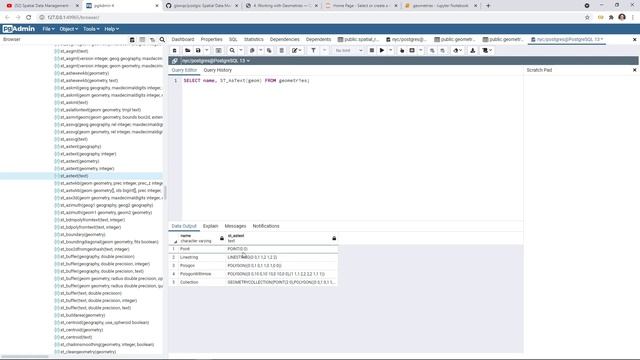The width and height of the screenshot is (640, 360).
Task: Open the Query History tab
Action: pyautogui.click(x=218, y=70)
